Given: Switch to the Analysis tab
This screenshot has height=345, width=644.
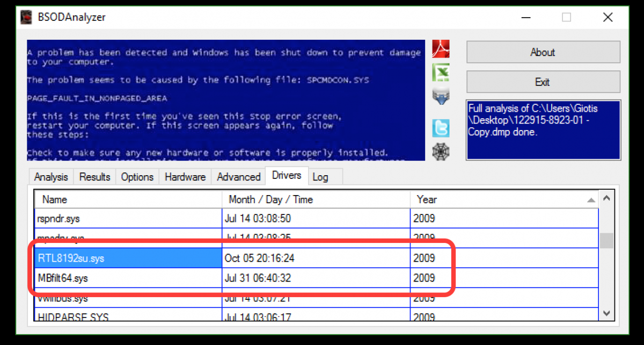Looking at the screenshot, I should coord(51,177).
